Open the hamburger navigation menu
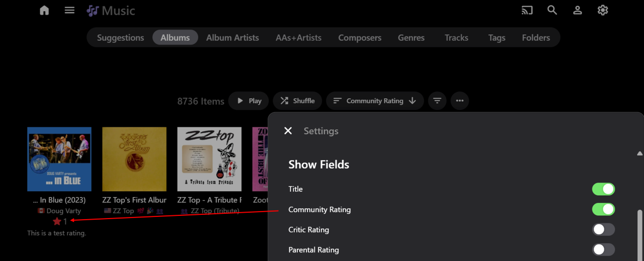 coord(70,10)
